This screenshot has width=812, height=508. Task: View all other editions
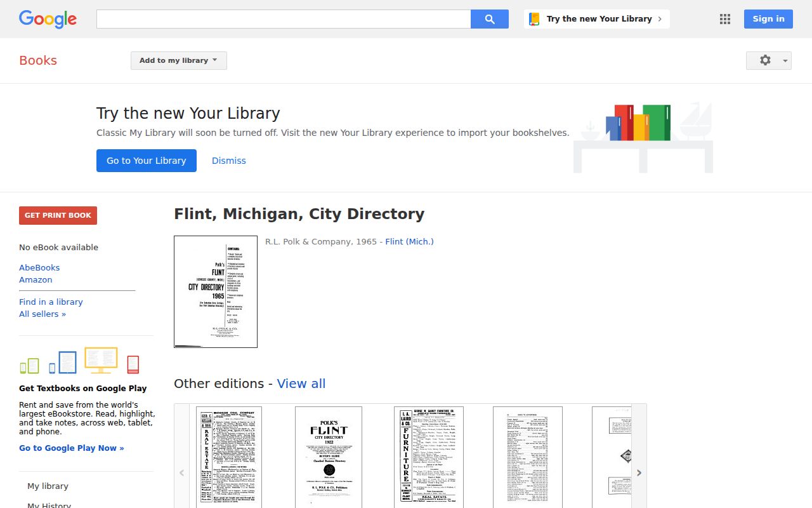tap(301, 384)
